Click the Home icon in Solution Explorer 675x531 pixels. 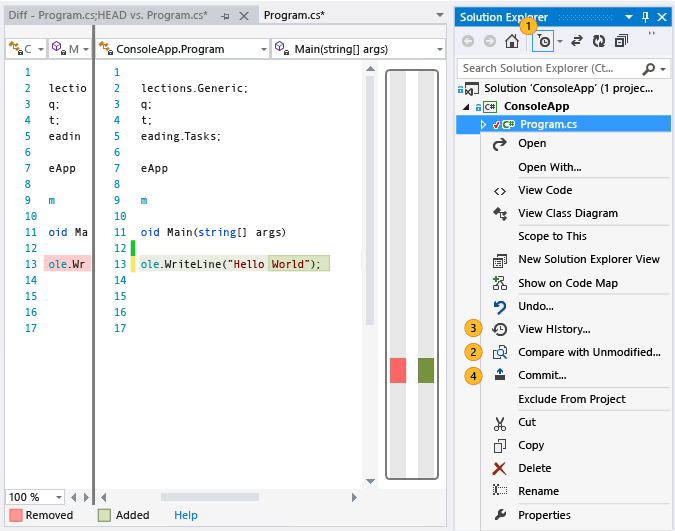pos(512,42)
